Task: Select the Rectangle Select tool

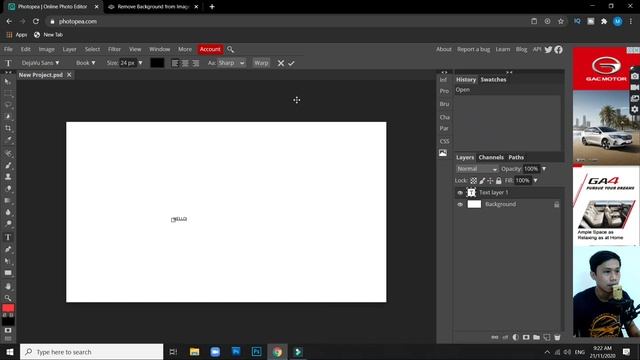Action: coord(8,93)
